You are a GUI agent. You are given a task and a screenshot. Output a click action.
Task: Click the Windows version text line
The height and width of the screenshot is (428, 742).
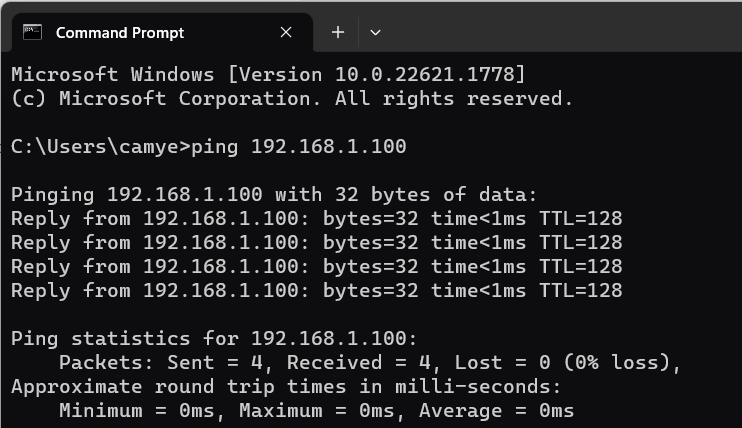point(268,74)
